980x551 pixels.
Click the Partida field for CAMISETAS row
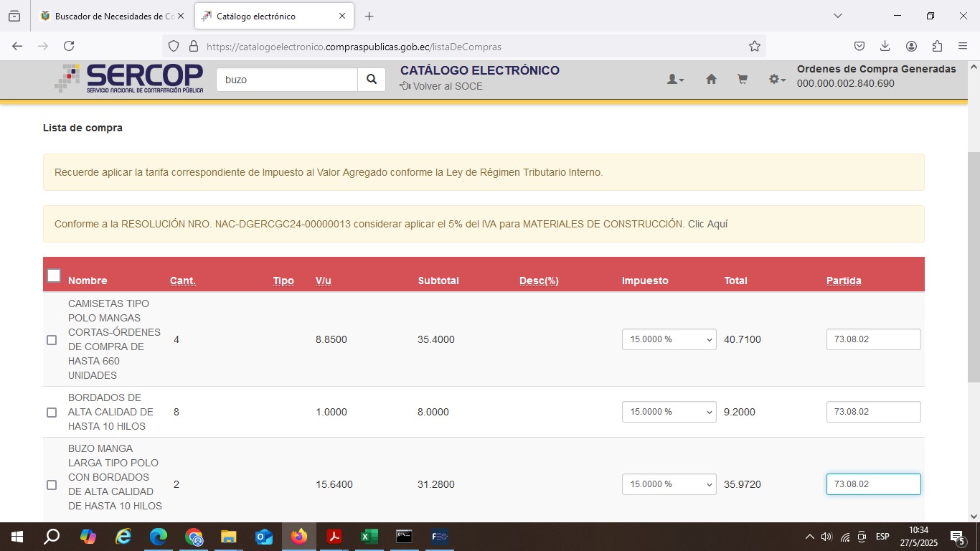coord(873,339)
